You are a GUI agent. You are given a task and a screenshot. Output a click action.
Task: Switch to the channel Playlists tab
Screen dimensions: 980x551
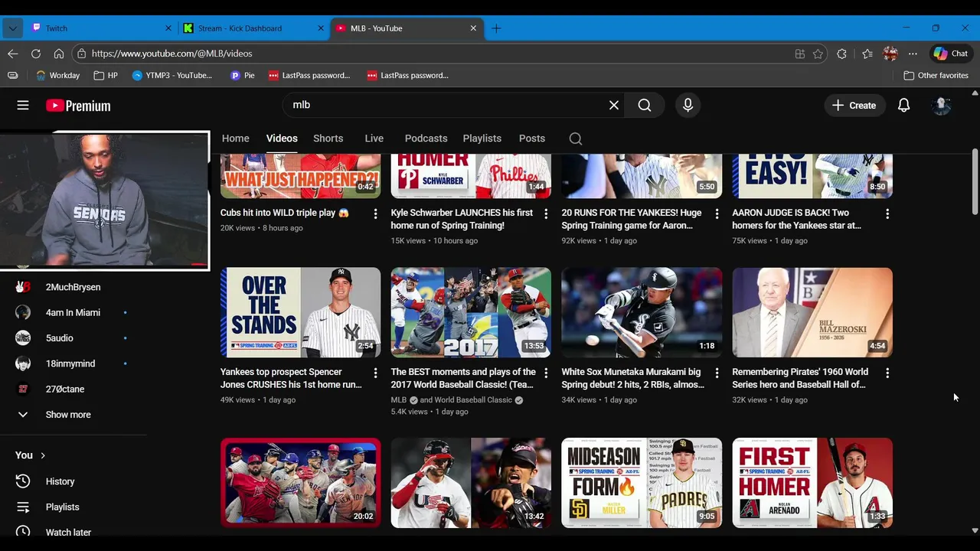482,139
